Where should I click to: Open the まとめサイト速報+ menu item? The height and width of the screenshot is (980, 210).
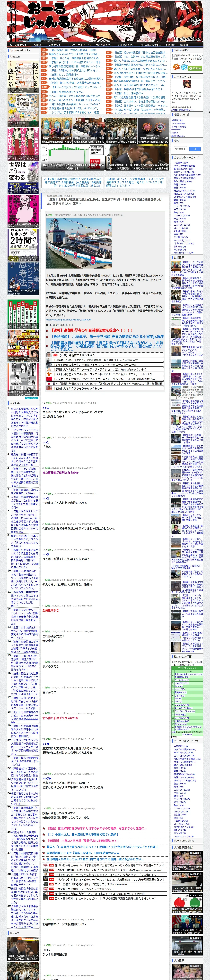[x=150, y=45]
